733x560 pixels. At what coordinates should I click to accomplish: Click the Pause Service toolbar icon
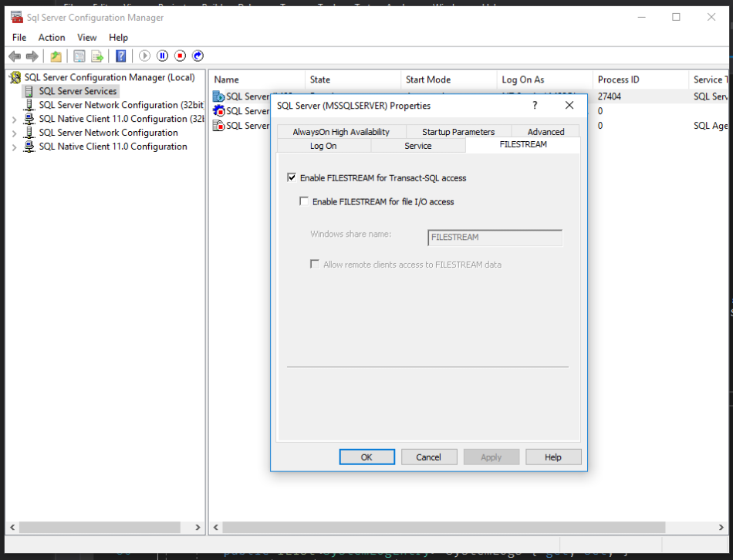[x=162, y=56]
